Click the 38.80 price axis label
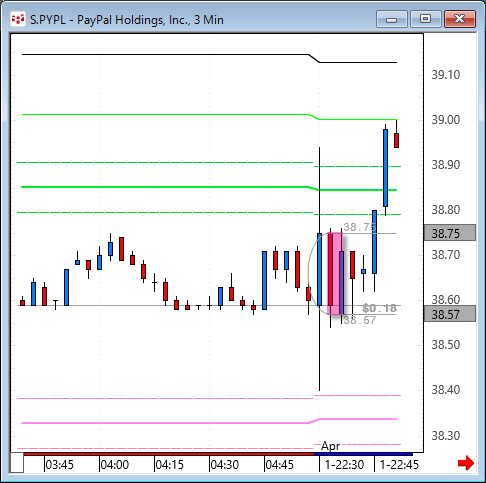The width and height of the screenshot is (486, 483). tap(446, 210)
